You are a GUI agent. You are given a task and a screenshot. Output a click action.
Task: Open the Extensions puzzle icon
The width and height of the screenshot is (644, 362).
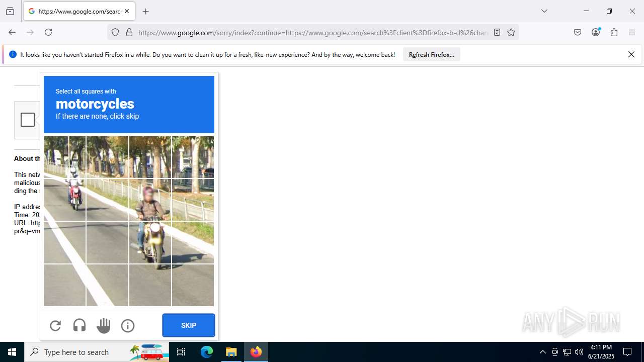coord(614,32)
